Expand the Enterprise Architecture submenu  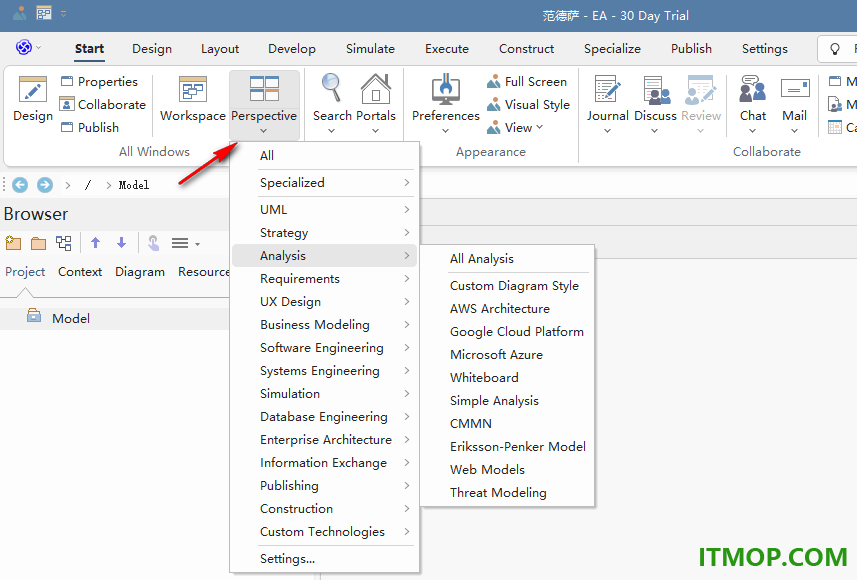(x=325, y=440)
